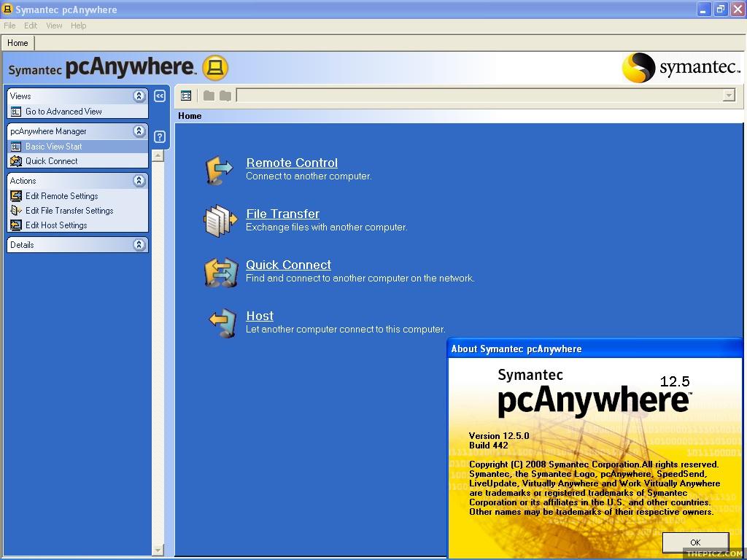747x560 pixels.
Task: Collapse the Views panel
Action: [x=139, y=96]
